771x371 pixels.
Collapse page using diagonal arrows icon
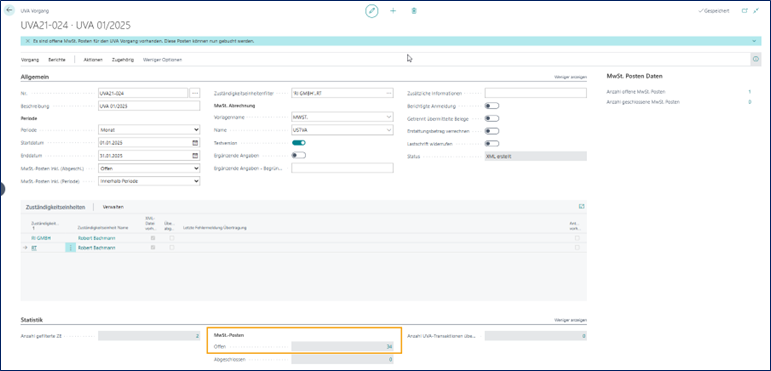pos(756,10)
